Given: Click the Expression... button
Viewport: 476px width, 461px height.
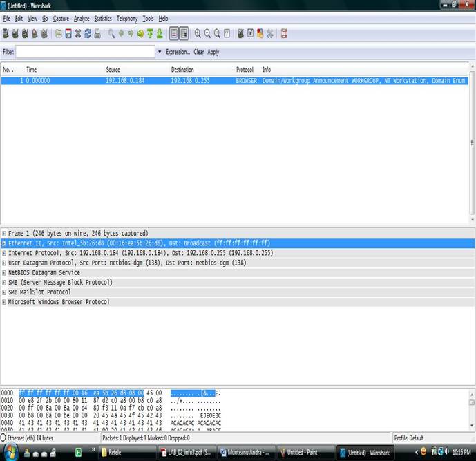Looking at the screenshot, I should [178, 52].
